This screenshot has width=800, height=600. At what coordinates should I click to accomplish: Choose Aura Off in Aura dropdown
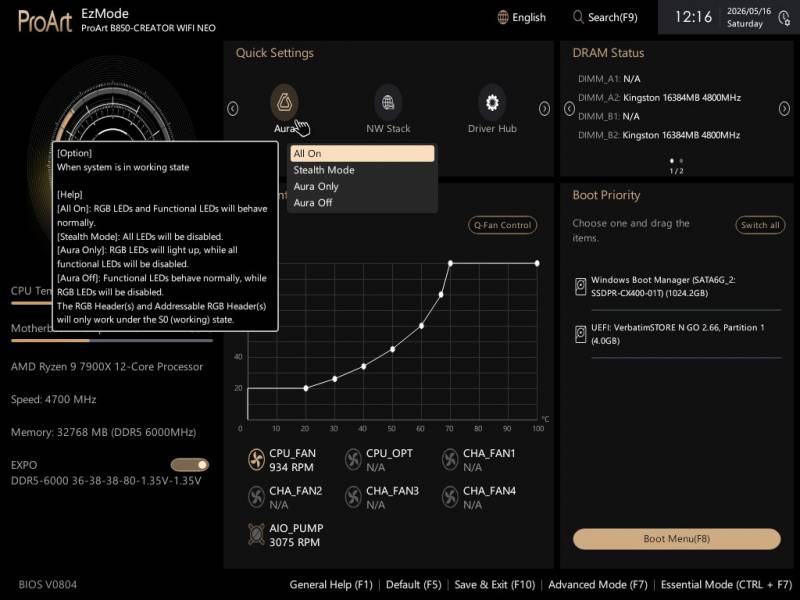click(362, 203)
